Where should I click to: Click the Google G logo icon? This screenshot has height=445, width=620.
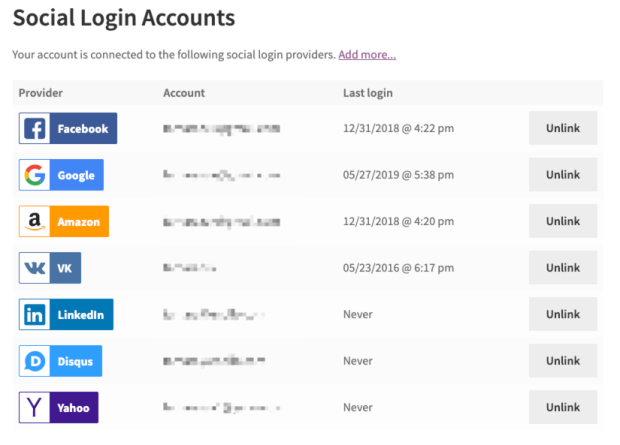click(x=35, y=175)
